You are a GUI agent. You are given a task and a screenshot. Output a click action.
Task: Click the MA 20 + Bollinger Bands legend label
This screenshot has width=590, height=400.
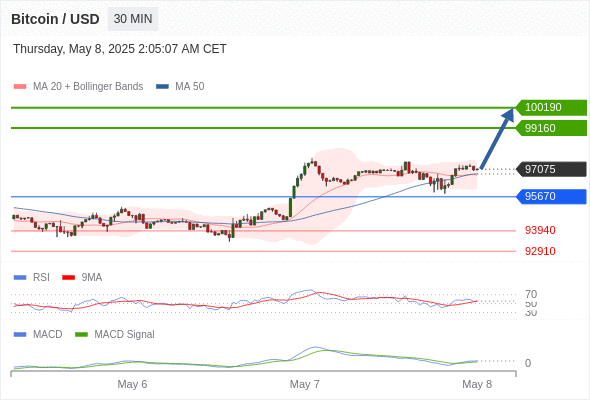[x=88, y=87]
